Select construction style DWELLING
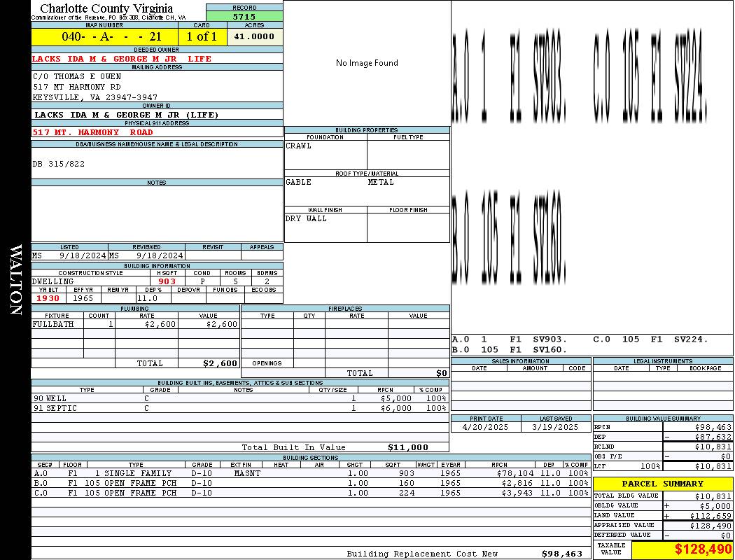 tap(53, 281)
